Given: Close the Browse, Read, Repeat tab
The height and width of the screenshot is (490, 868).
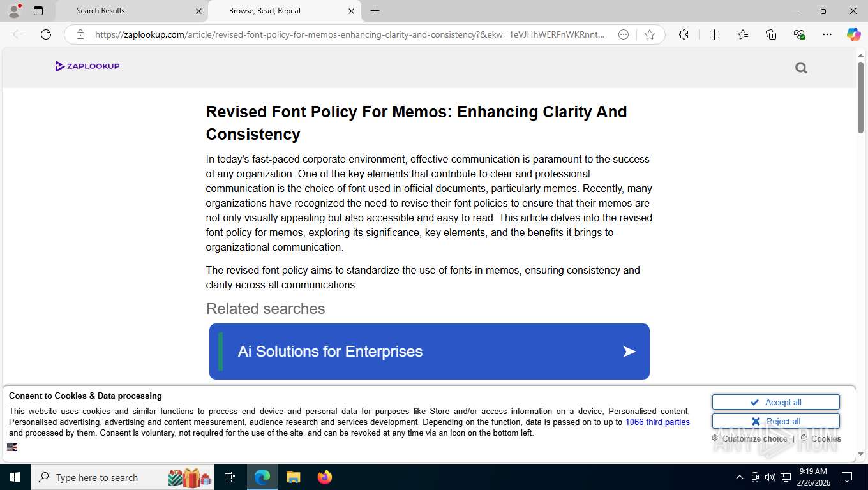Looking at the screenshot, I should (x=351, y=11).
